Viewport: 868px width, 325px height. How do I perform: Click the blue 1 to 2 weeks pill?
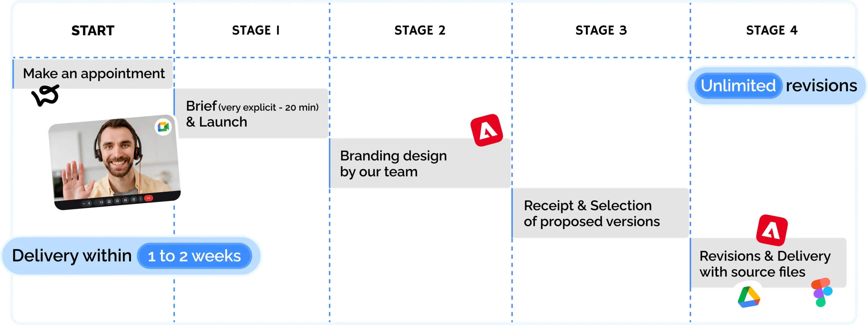point(194,256)
